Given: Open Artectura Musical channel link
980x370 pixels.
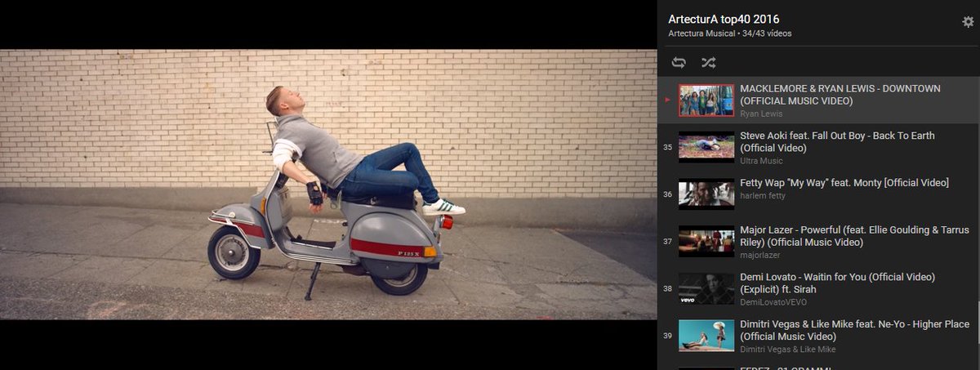Looking at the screenshot, I should 701,33.
